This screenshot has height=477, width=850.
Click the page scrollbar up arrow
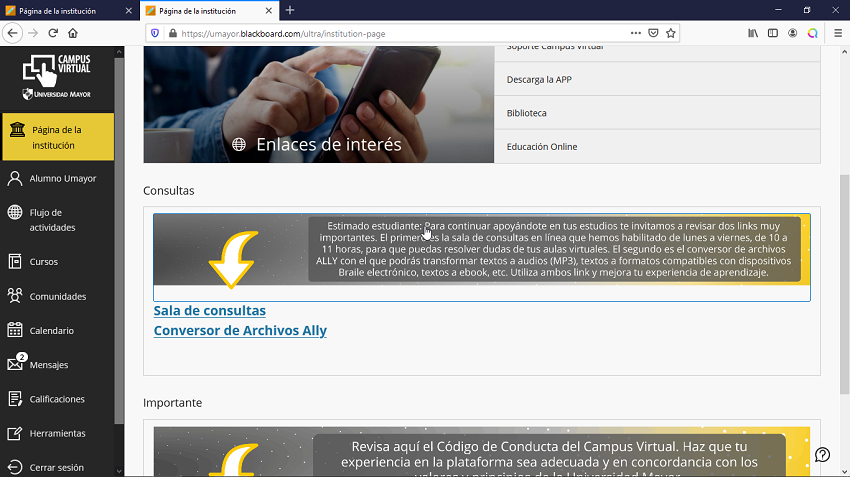pos(844,51)
